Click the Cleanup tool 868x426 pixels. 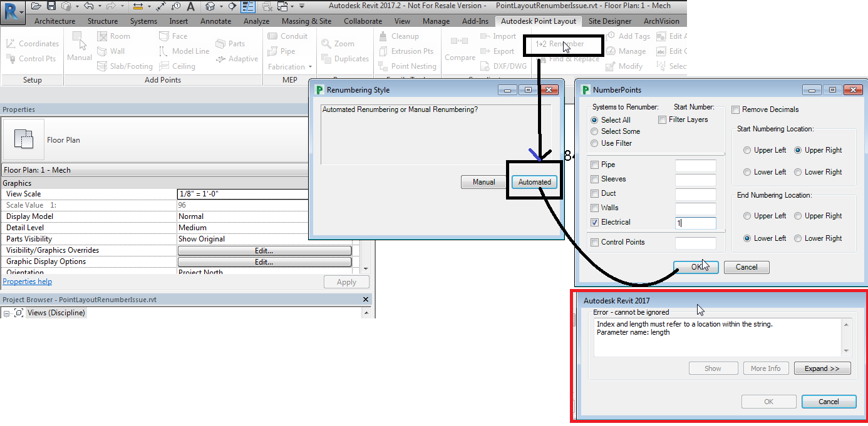coord(398,36)
